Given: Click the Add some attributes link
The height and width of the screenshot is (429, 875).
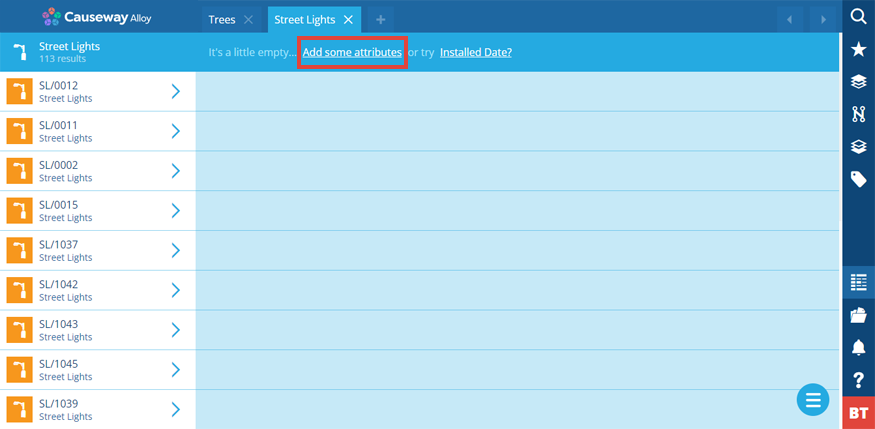Looking at the screenshot, I should (x=352, y=52).
